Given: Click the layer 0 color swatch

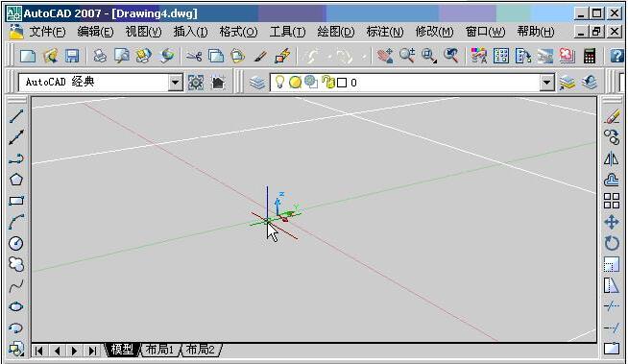Looking at the screenshot, I should click(342, 83).
